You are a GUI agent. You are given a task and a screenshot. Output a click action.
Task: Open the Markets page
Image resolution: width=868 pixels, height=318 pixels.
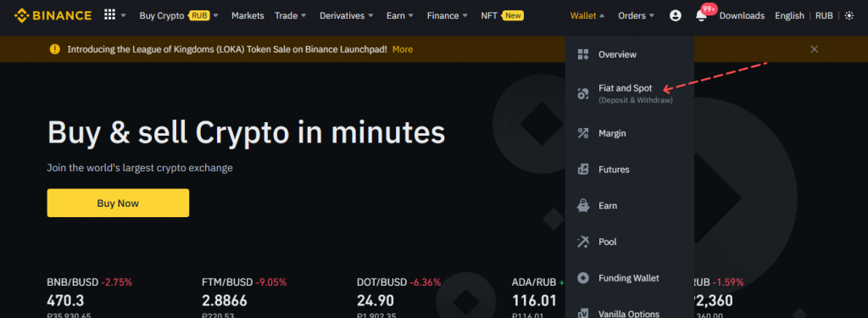coord(248,15)
